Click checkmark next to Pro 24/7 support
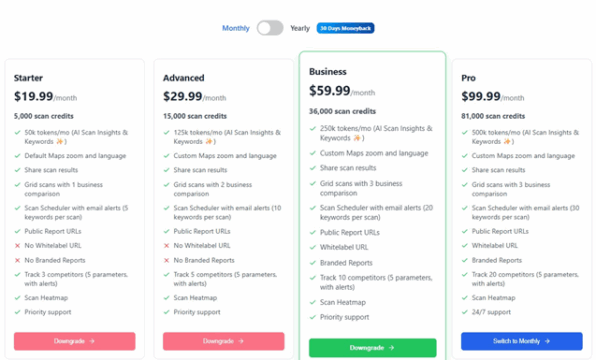596x360 pixels. click(464, 312)
